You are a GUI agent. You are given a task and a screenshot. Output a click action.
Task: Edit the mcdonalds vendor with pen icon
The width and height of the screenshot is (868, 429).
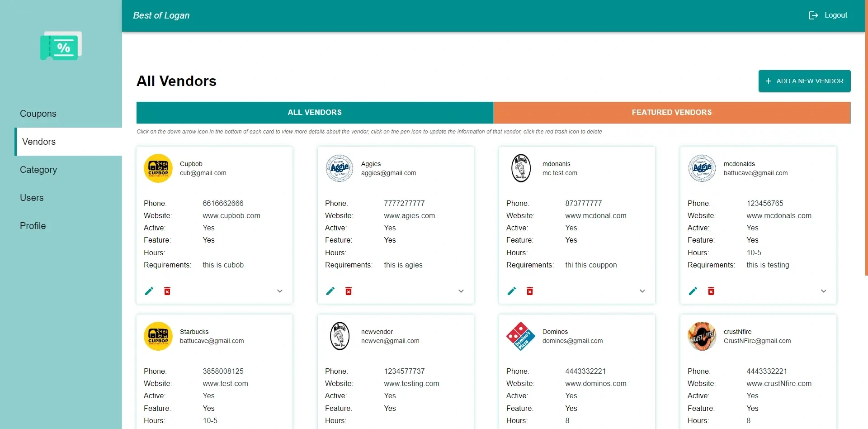693,291
